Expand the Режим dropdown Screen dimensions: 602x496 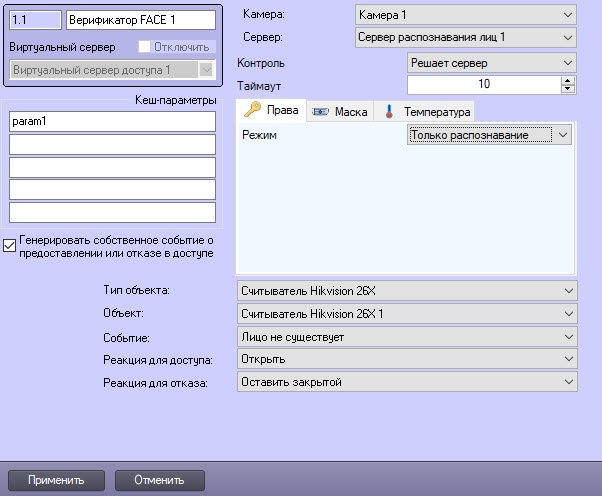[490, 135]
